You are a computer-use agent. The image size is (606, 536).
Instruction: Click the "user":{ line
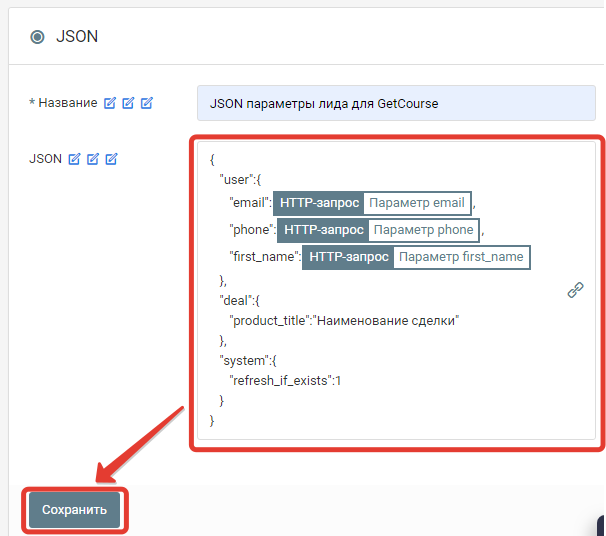click(240, 180)
